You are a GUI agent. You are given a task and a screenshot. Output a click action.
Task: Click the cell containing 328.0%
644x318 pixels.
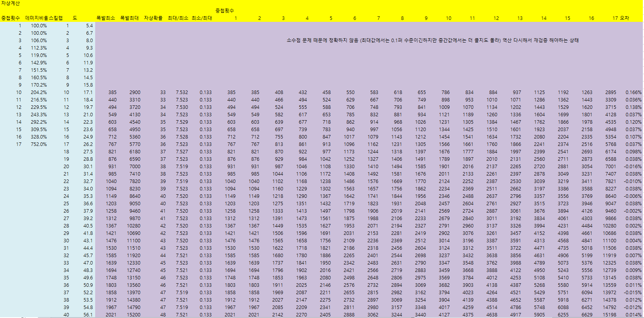[39, 137]
